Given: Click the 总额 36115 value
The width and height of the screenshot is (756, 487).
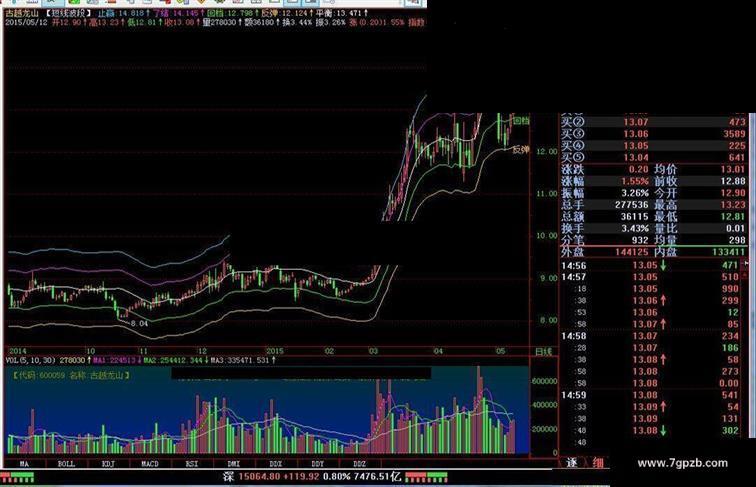Looking at the screenshot, I should click(634, 216).
